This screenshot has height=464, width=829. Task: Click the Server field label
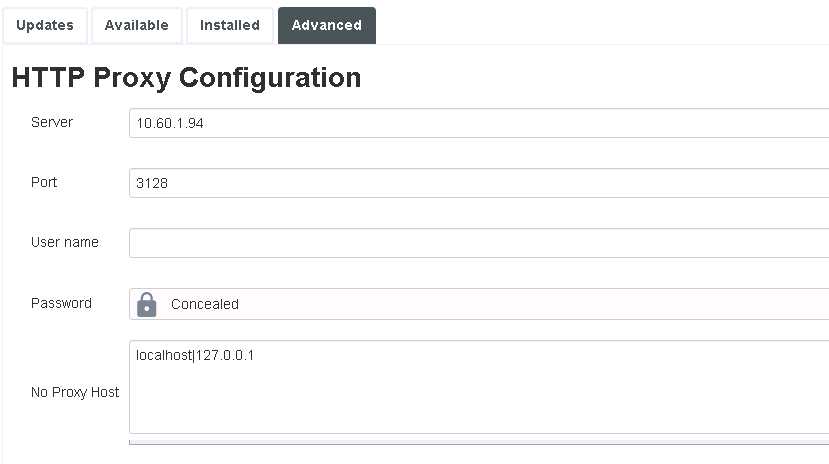(52, 122)
